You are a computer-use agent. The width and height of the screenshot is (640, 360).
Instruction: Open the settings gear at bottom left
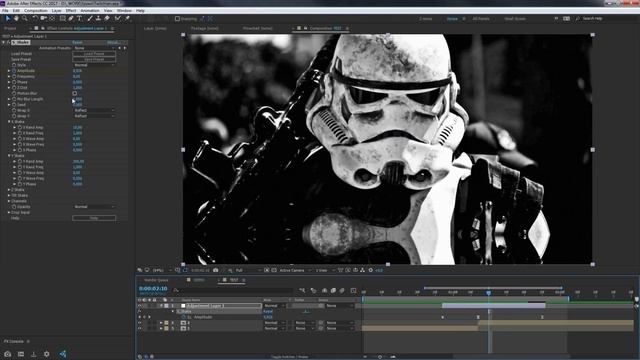coord(47,354)
